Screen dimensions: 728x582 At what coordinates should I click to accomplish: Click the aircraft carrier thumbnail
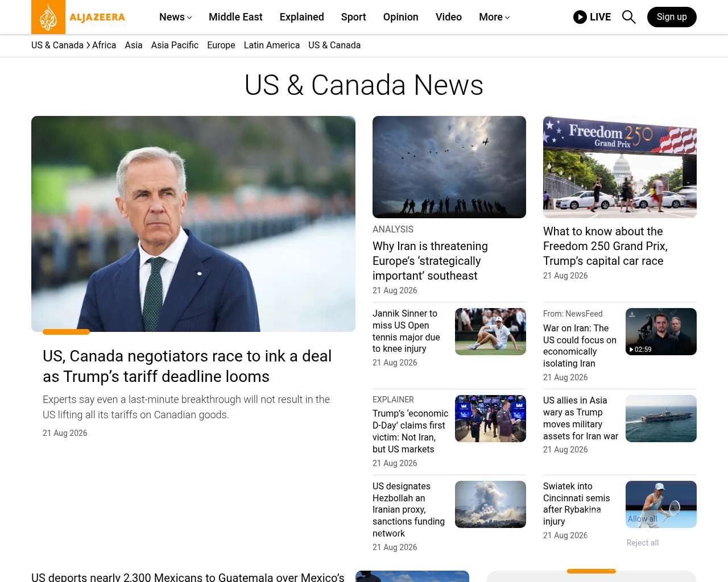pos(661,419)
